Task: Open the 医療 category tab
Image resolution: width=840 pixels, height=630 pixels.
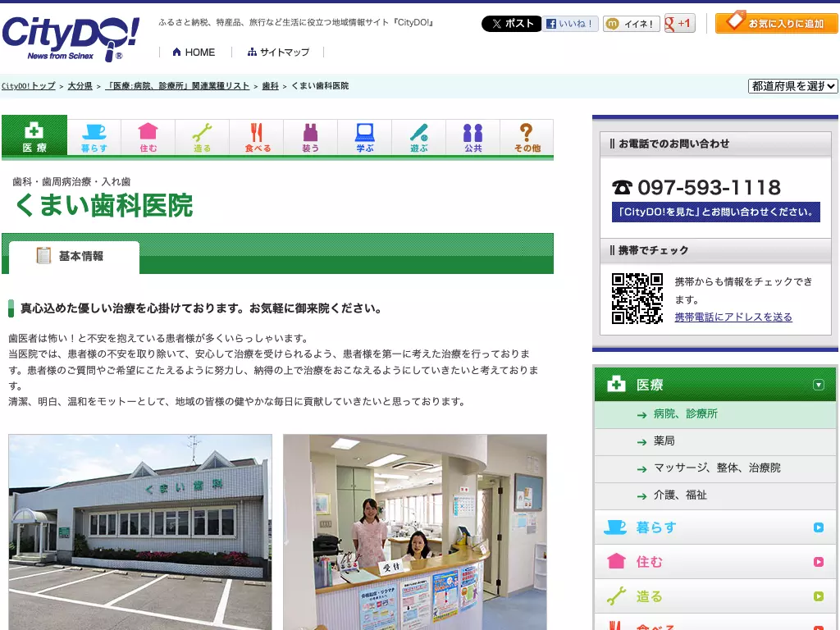Action: click(x=34, y=136)
